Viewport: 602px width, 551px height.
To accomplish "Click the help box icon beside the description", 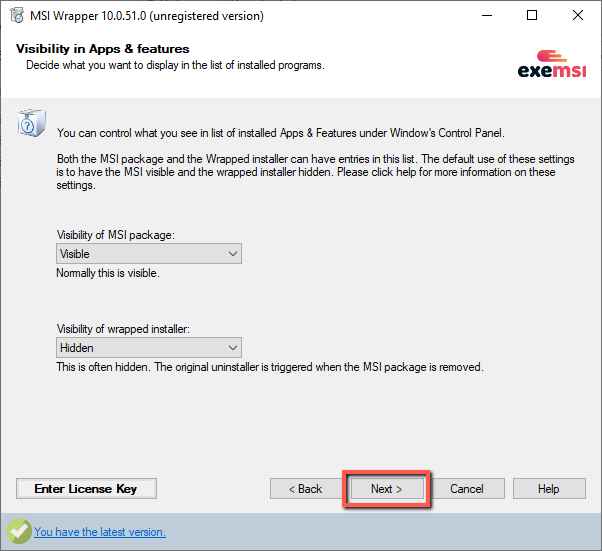I will coord(31,123).
